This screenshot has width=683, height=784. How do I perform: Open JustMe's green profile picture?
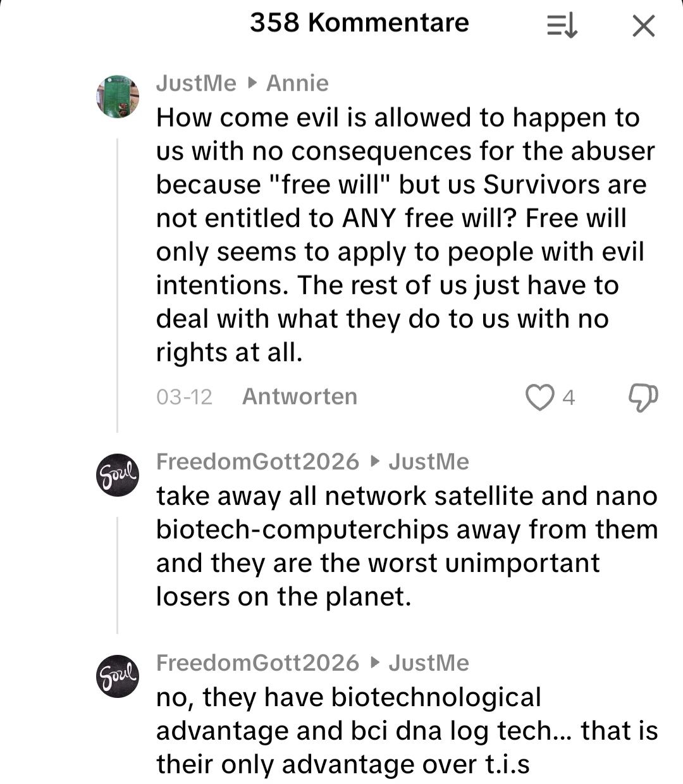[118, 96]
